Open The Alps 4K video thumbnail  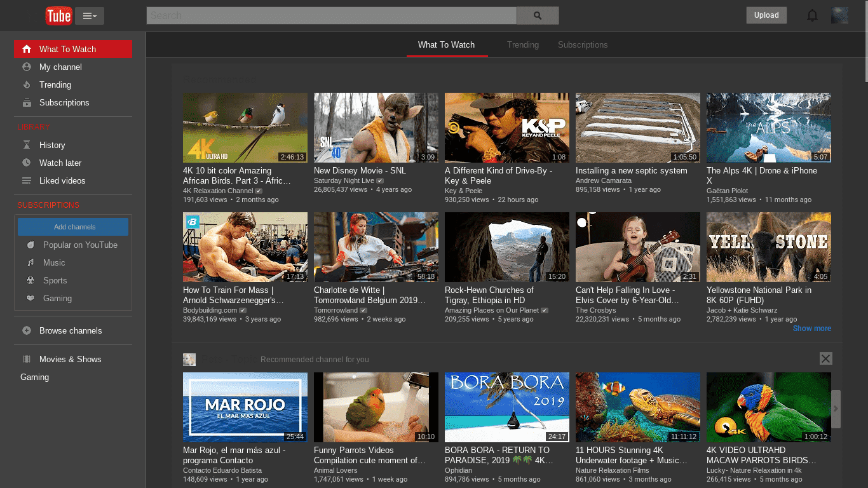coord(769,128)
